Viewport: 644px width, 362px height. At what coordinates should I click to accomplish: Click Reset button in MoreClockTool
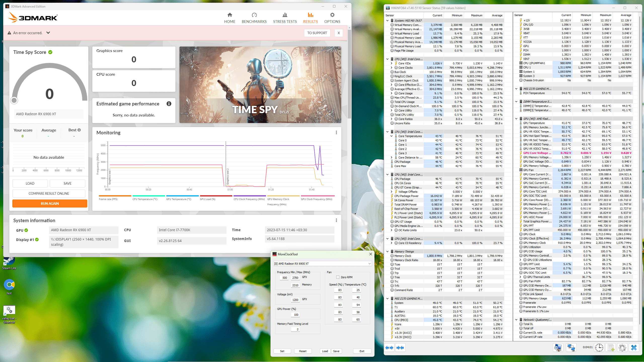(x=303, y=351)
